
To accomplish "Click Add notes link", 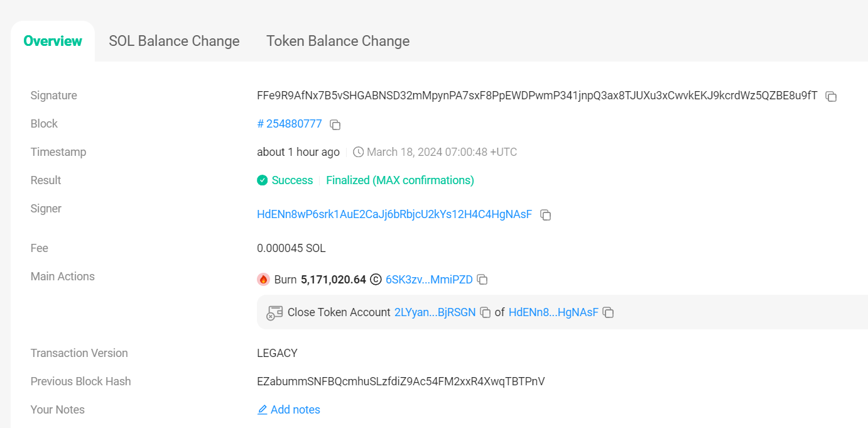I will pyautogui.click(x=295, y=410).
